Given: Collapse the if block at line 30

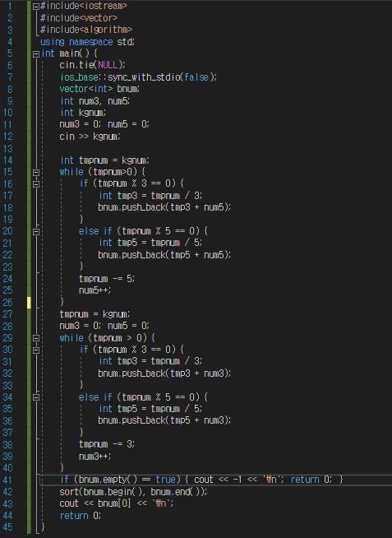Looking at the screenshot, I should tap(36, 350).
